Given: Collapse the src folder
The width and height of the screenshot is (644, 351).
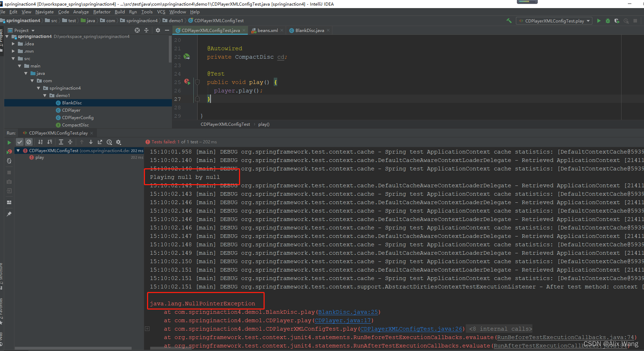Looking at the screenshot, I should tap(13, 59).
